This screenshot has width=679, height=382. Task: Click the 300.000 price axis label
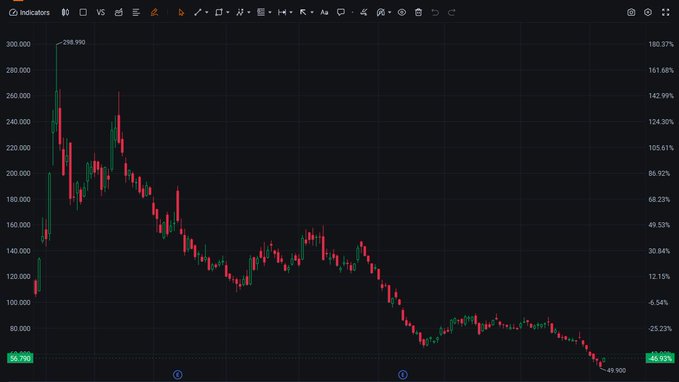(18, 44)
